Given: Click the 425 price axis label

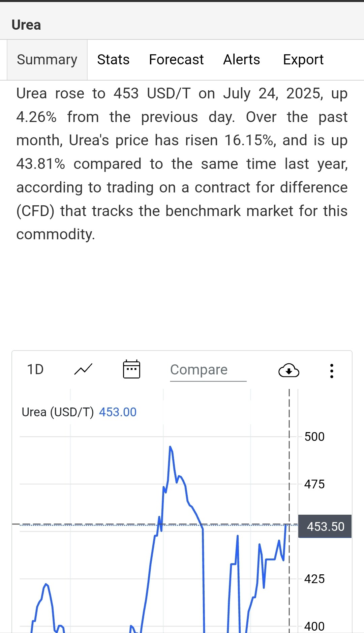Looking at the screenshot, I should pyautogui.click(x=314, y=579).
